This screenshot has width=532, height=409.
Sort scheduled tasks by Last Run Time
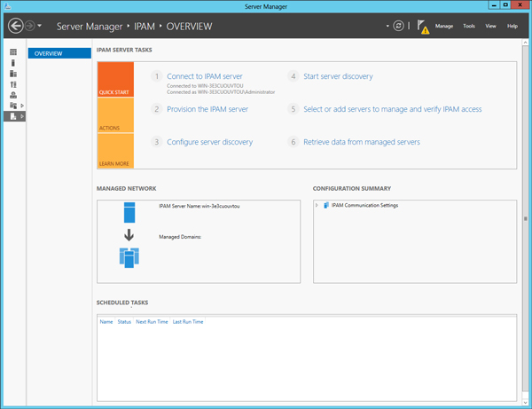coord(188,322)
